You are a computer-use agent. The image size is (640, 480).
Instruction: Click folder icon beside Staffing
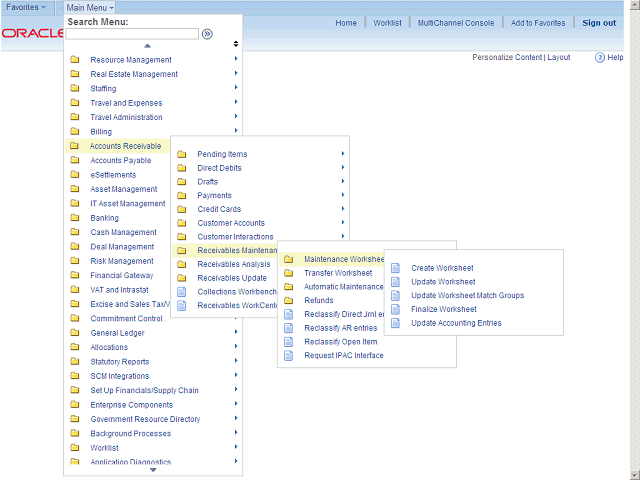coord(75,88)
